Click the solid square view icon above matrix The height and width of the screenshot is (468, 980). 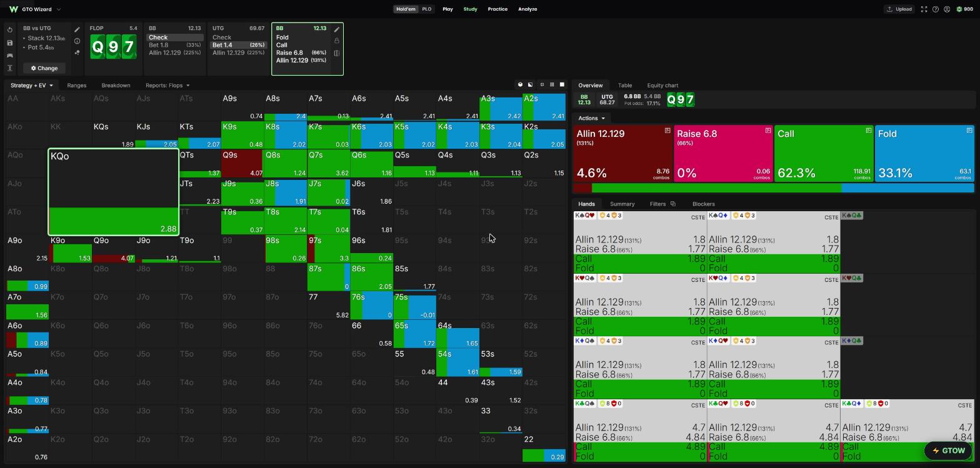pyautogui.click(x=562, y=85)
